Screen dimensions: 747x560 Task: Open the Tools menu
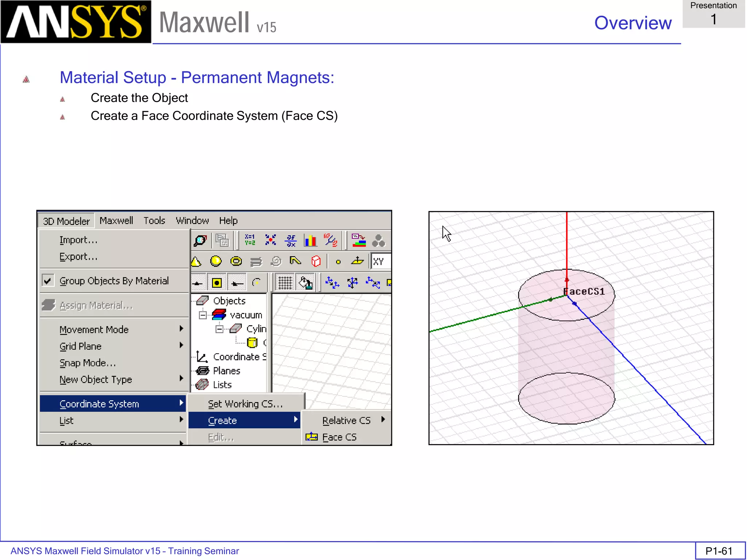tap(154, 221)
